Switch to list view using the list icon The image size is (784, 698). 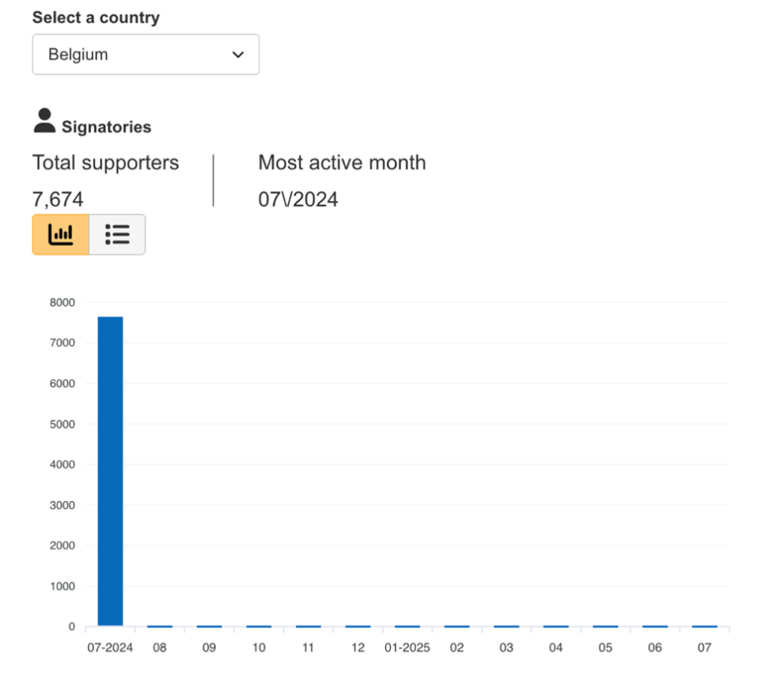(x=117, y=234)
